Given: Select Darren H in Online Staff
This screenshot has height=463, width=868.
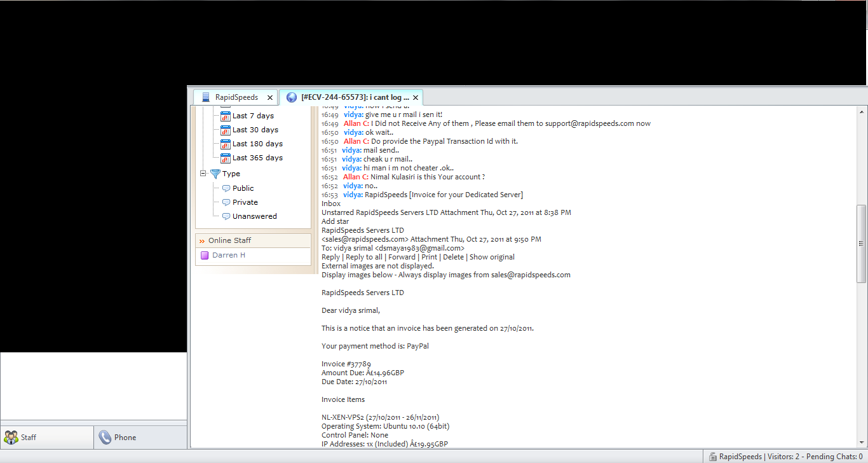Looking at the screenshot, I should point(229,255).
